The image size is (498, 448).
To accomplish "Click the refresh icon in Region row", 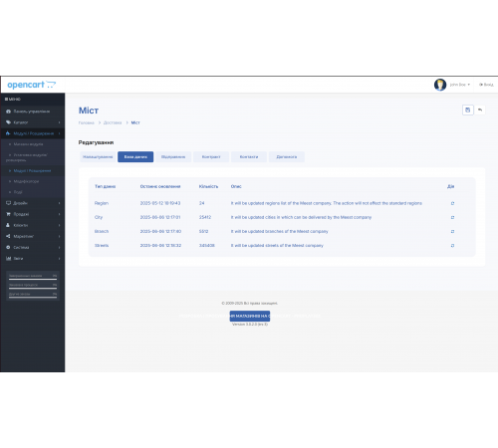I will [x=452, y=203].
